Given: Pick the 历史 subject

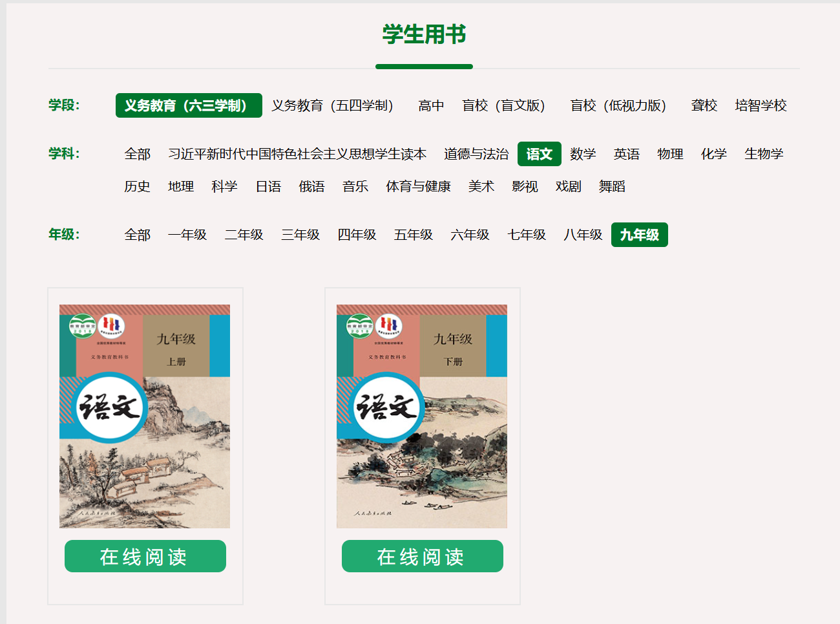Looking at the screenshot, I should click(x=137, y=186).
